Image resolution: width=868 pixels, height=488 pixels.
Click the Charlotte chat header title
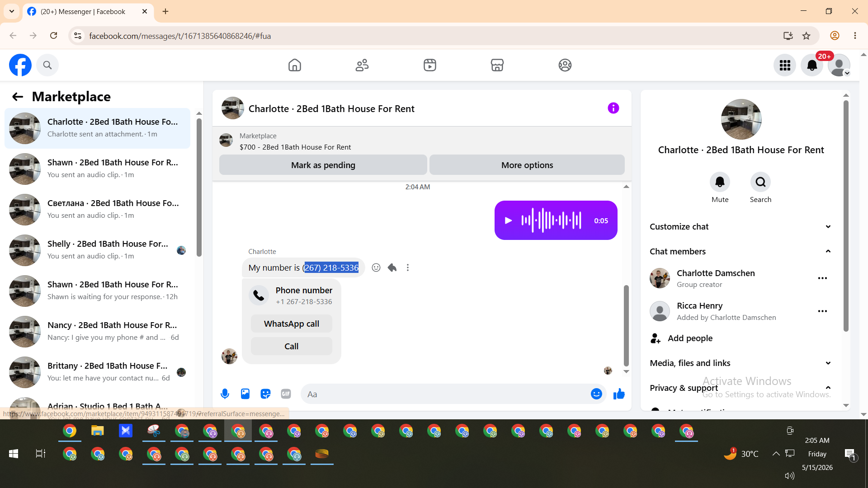coord(331,108)
